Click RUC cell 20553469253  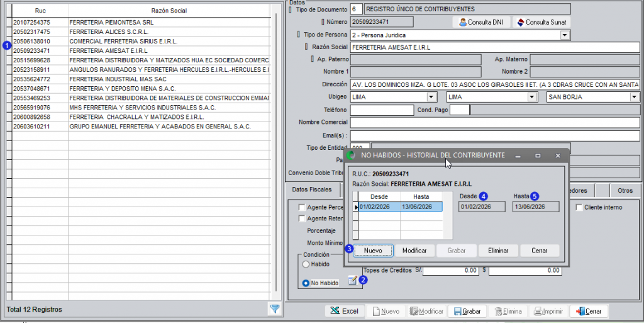coord(40,98)
